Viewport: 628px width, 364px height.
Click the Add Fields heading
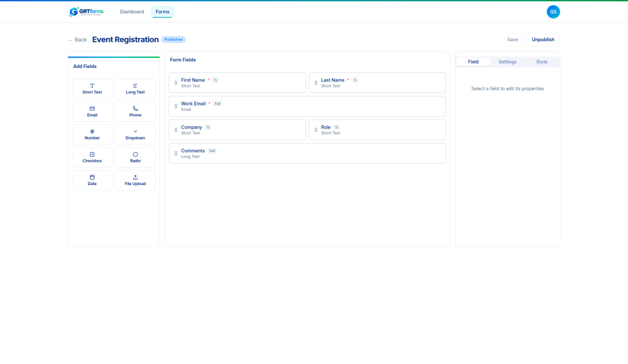coord(85,66)
